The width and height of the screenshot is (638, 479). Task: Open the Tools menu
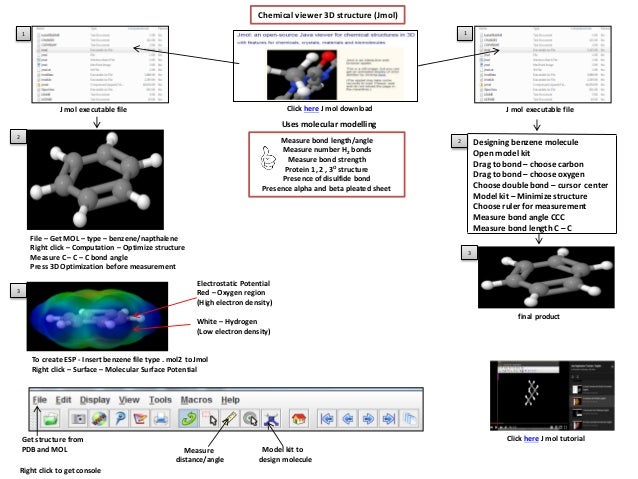tap(160, 400)
